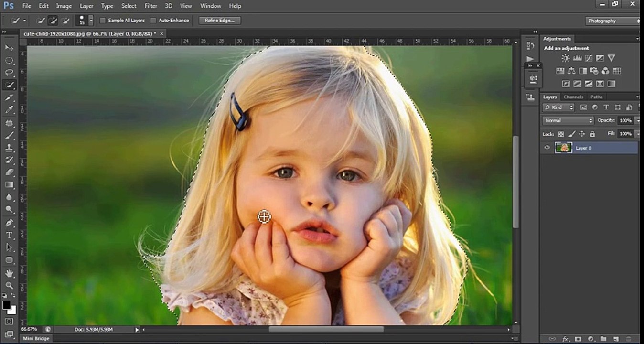This screenshot has height=344, width=644.
Task: Select the History Brush tool
Action: [9, 160]
